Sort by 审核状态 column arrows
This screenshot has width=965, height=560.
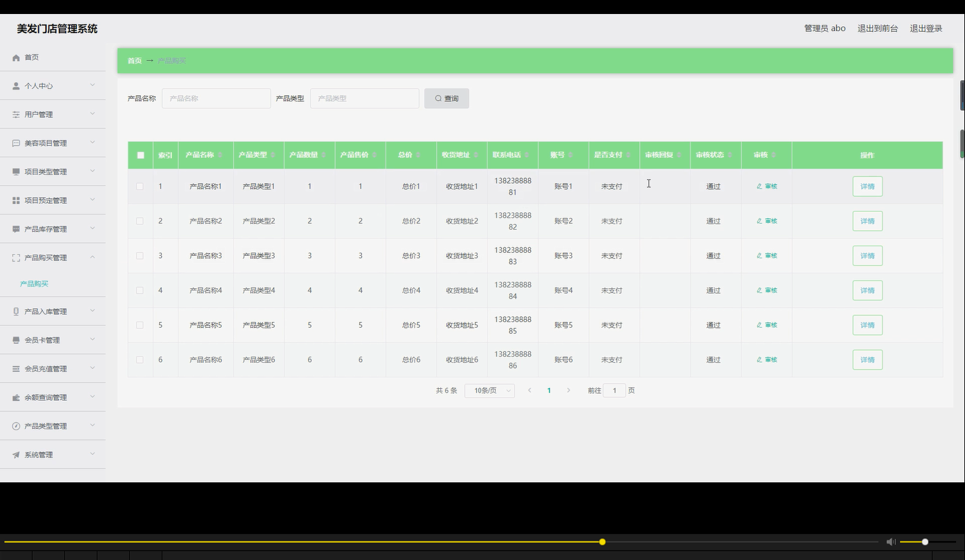730,155
